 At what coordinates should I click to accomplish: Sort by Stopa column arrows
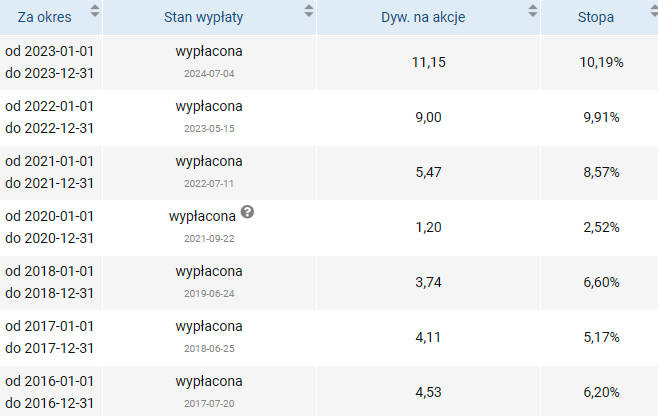(x=654, y=11)
